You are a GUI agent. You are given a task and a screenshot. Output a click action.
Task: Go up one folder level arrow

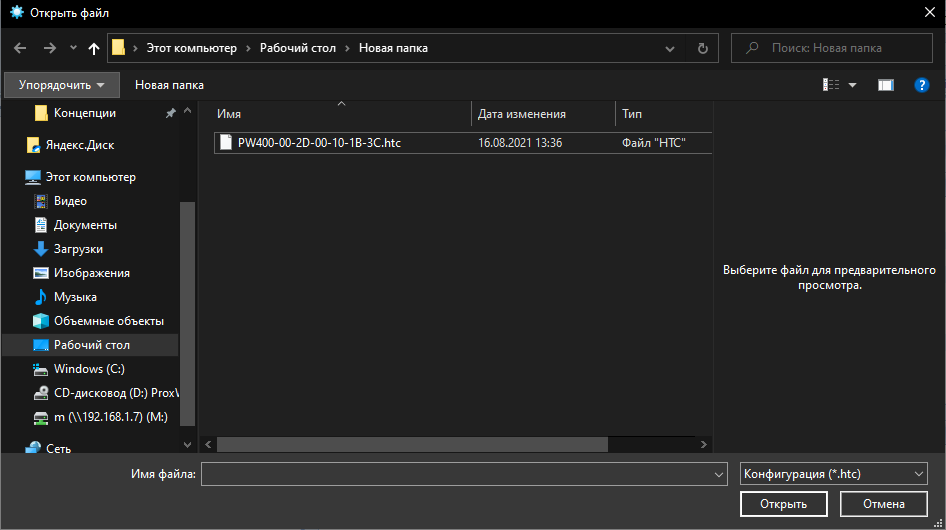(x=94, y=48)
